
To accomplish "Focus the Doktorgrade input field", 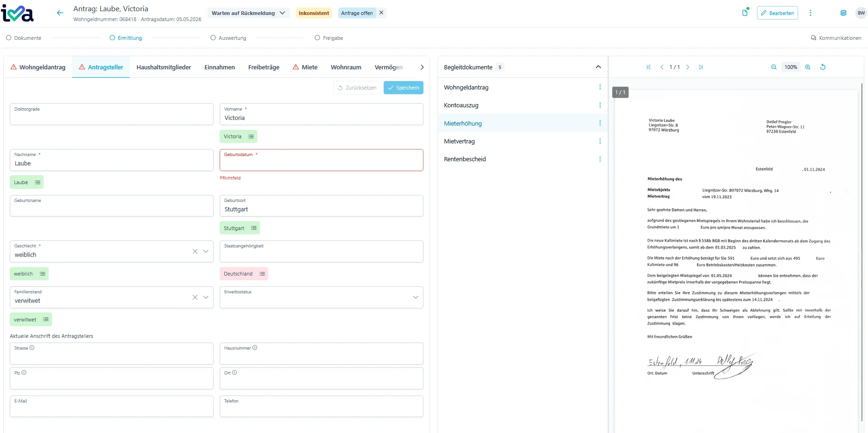I will tap(111, 114).
